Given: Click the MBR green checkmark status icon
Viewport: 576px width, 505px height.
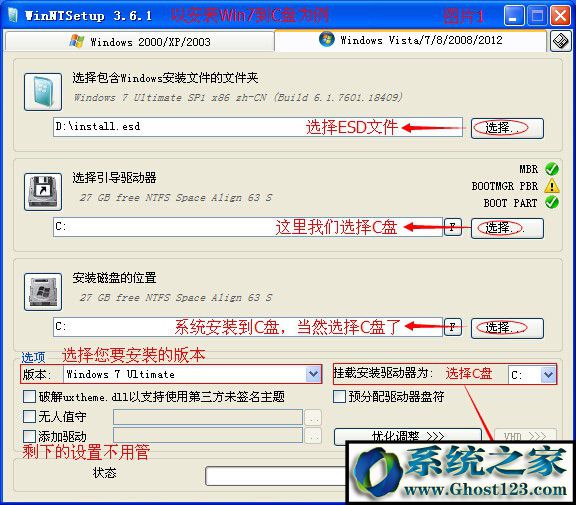Looking at the screenshot, I should [x=552, y=169].
